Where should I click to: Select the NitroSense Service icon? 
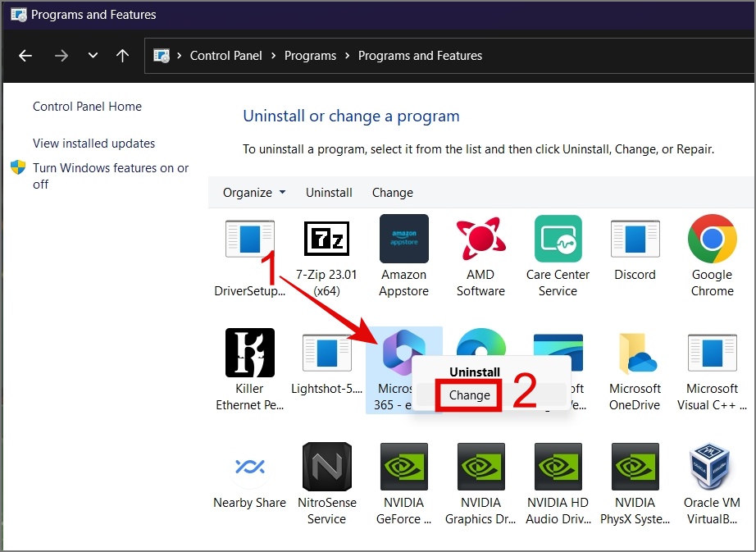[327, 467]
